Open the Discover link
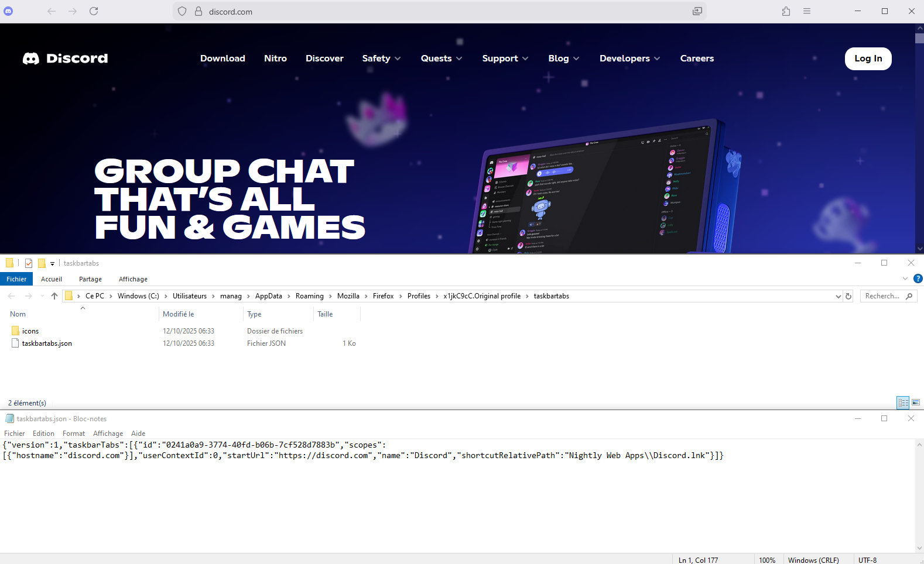This screenshot has width=924, height=564. pos(324,59)
